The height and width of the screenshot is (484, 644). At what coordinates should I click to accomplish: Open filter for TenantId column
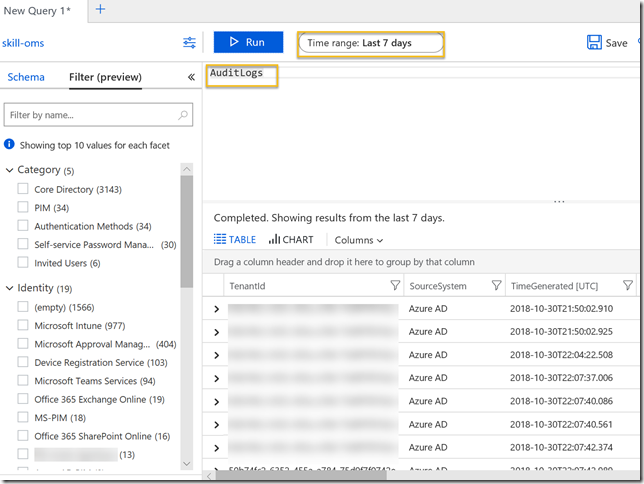(x=395, y=285)
